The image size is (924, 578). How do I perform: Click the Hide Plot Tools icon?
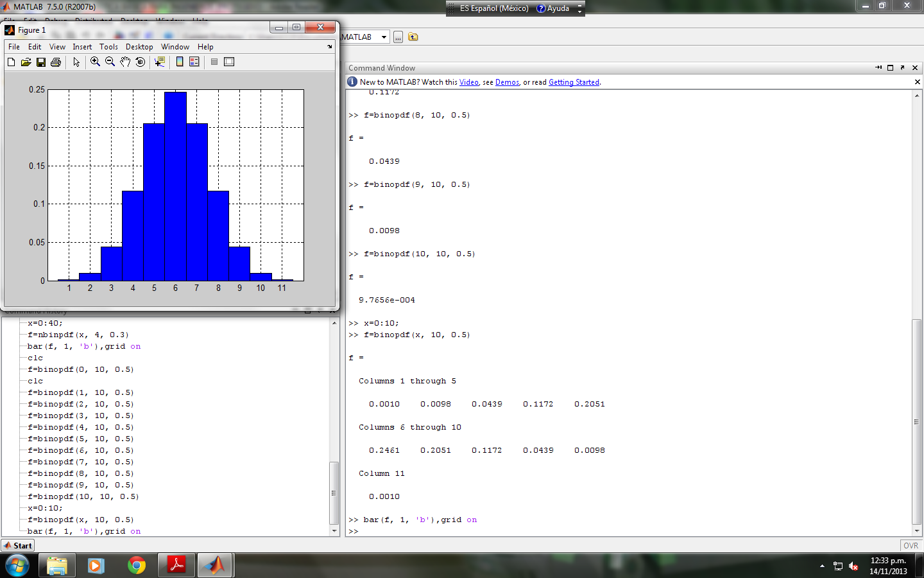point(214,62)
